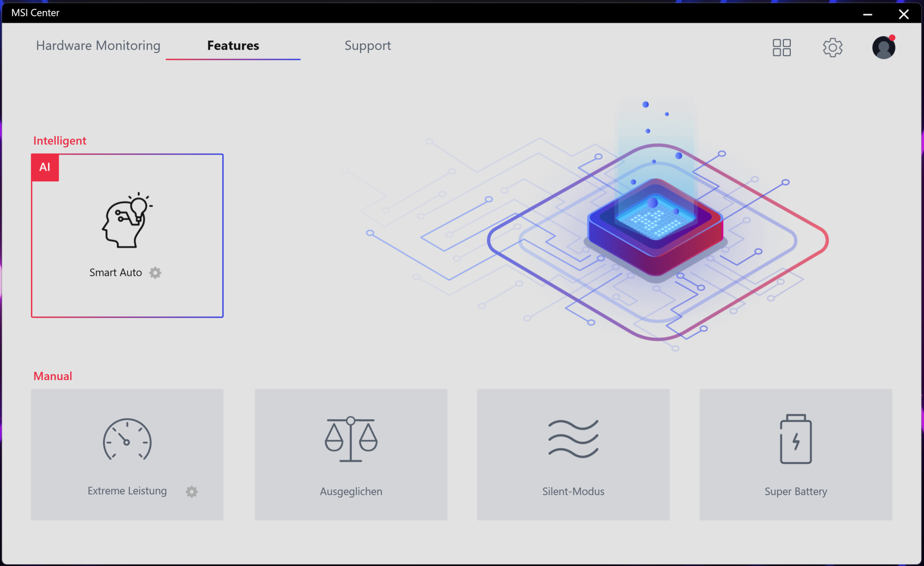This screenshot has height=566, width=924.
Task: Click the charging battery icon
Action: 796,439
